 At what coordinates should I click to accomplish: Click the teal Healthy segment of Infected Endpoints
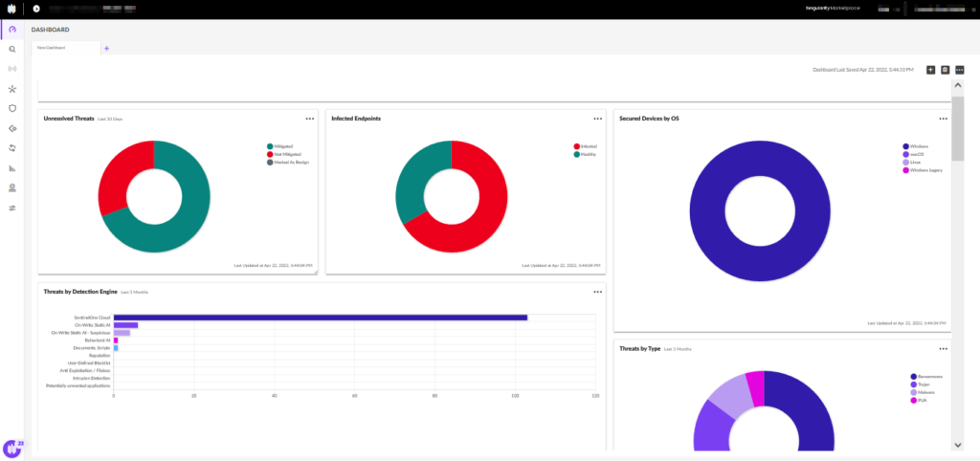click(x=415, y=178)
